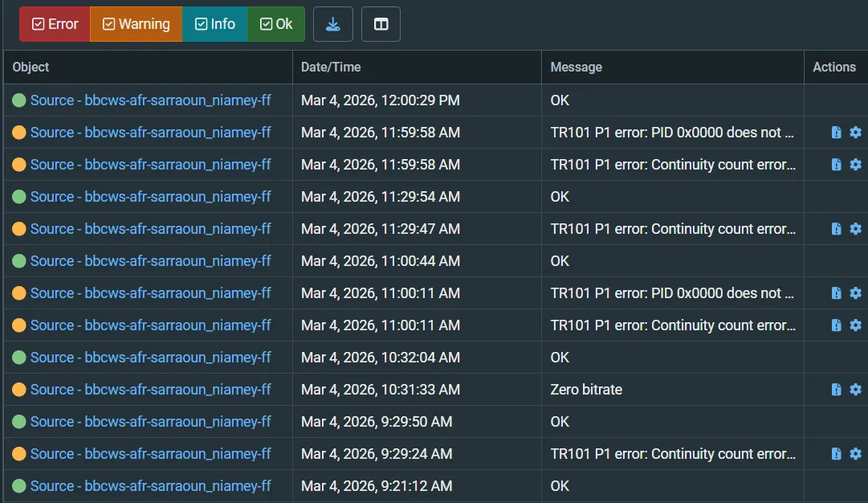868x503 pixels.
Task: Toggle the Info filter checkbox
Action: point(214,24)
